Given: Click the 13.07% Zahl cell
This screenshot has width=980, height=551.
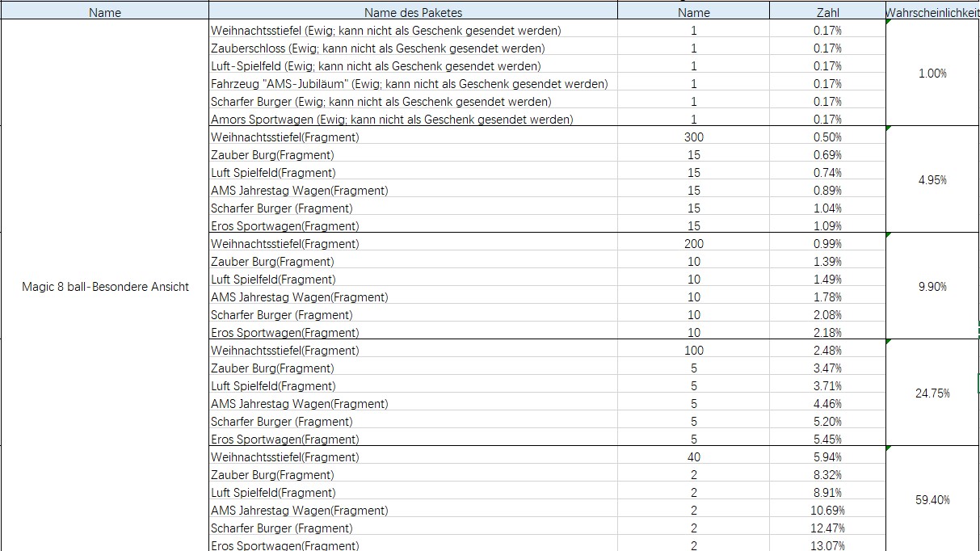Looking at the screenshot, I should 828,545.
